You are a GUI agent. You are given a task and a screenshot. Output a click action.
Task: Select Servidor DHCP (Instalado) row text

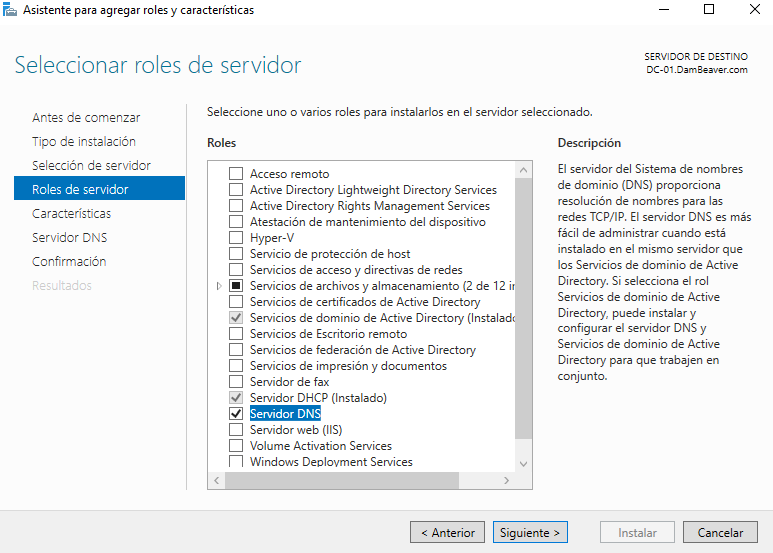click(318, 398)
